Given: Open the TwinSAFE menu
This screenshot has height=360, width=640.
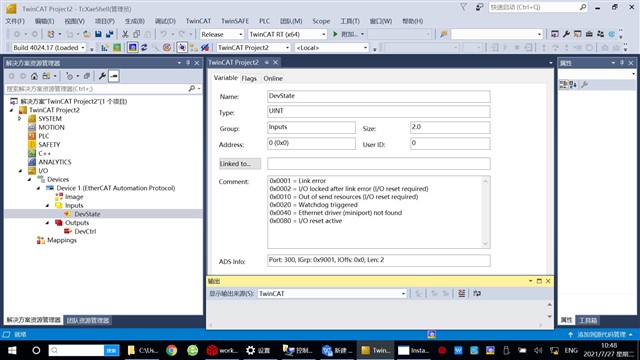Looking at the screenshot, I should pyautogui.click(x=235, y=21).
